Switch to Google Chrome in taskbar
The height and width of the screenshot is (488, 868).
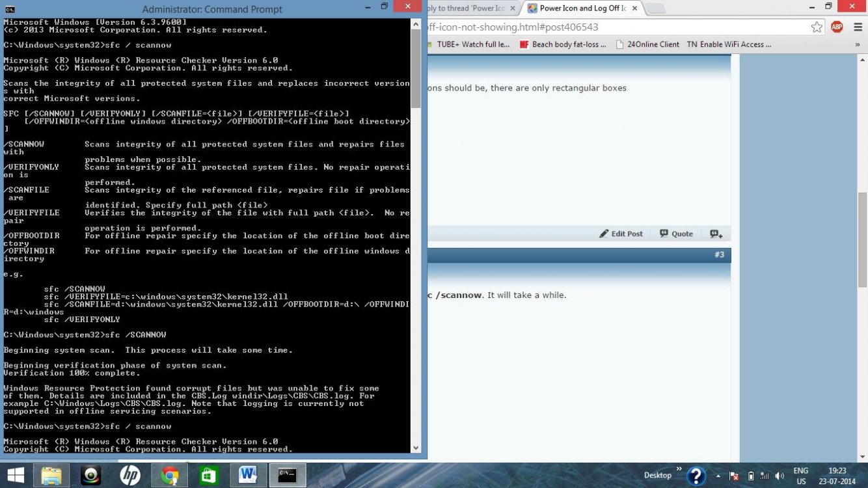point(170,476)
